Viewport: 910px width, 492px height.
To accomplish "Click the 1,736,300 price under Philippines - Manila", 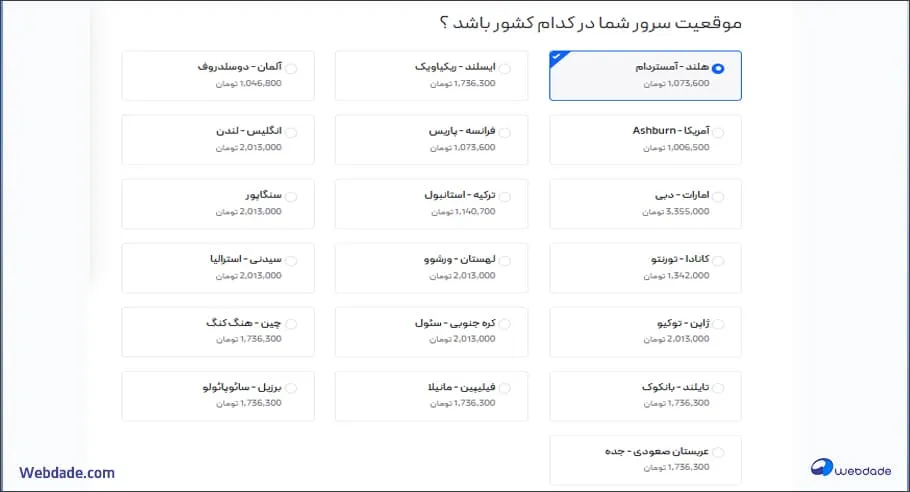I will [x=463, y=403].
